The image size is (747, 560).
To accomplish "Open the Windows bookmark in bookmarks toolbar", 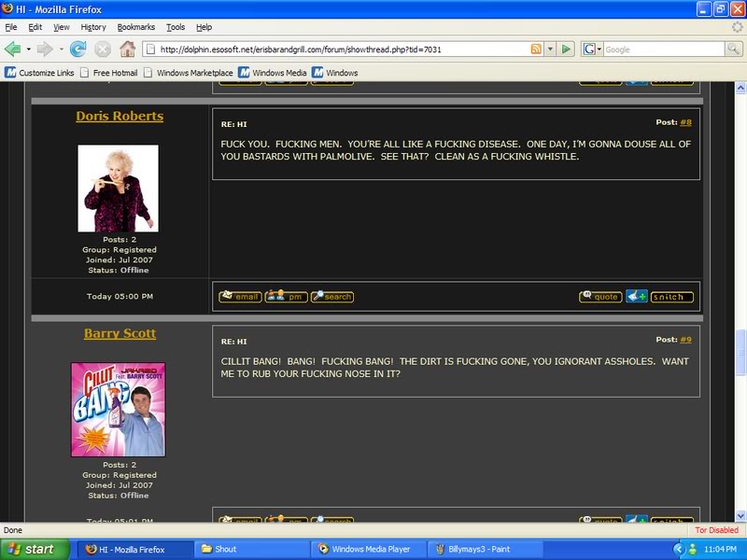I will click(x=335, y=73).
